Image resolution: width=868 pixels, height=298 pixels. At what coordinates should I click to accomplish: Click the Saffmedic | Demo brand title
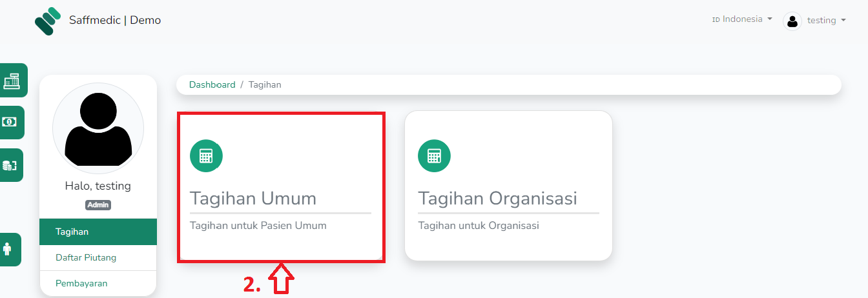[x=115, y=20]
